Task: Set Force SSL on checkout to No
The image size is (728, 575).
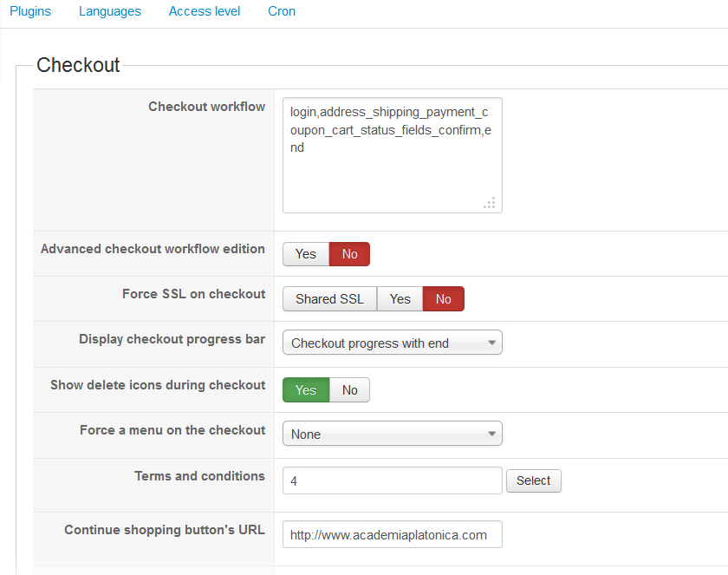Action: [444, 299]
